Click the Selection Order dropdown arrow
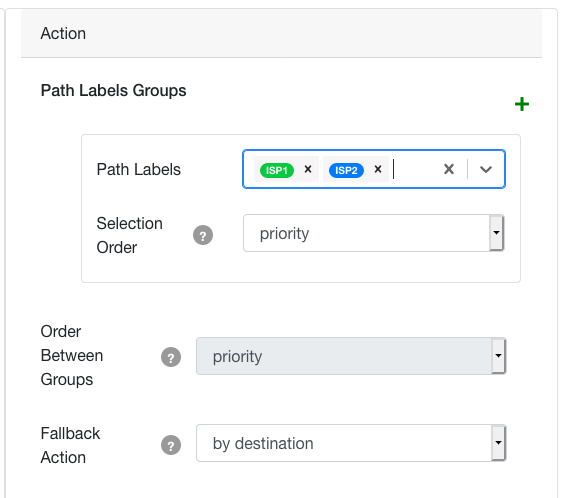The width and height of the screenshot is (563, 498). (x=497, y=233)
